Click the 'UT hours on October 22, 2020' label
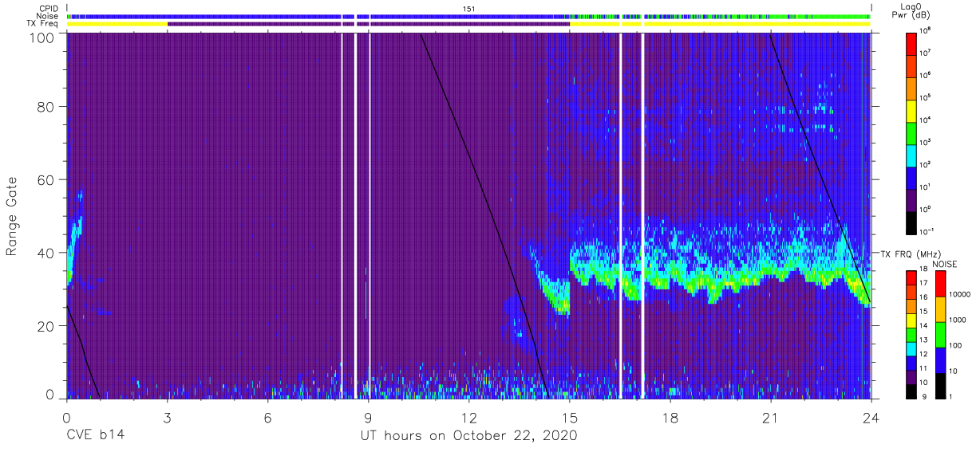This screenshot has height=452, width=980. 469,435
